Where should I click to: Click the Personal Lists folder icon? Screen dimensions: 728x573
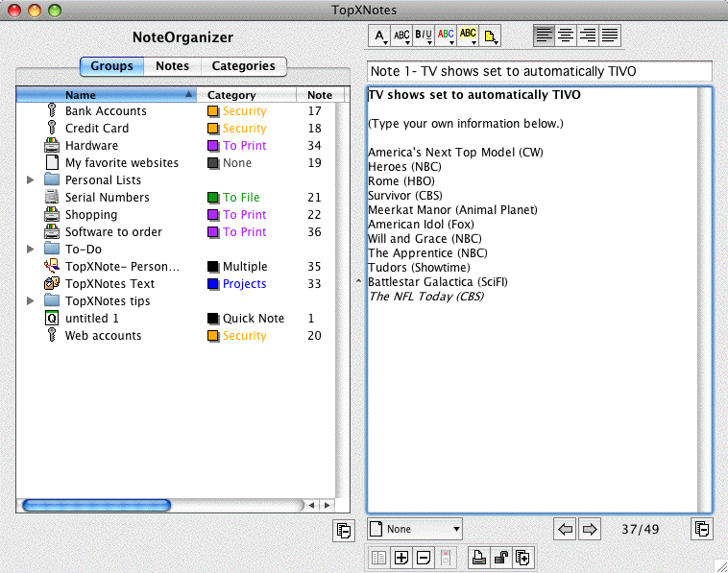point(52,179)
